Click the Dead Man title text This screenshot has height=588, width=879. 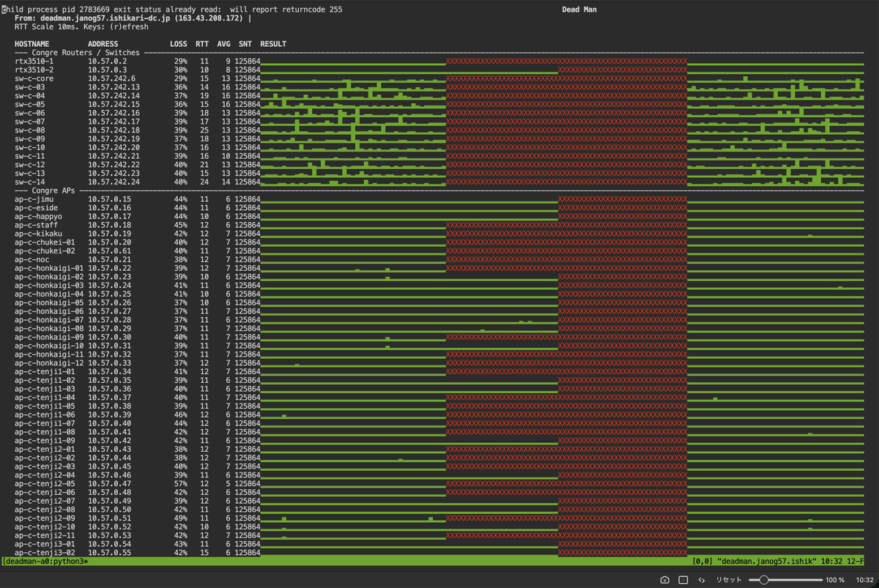(579, 10)
